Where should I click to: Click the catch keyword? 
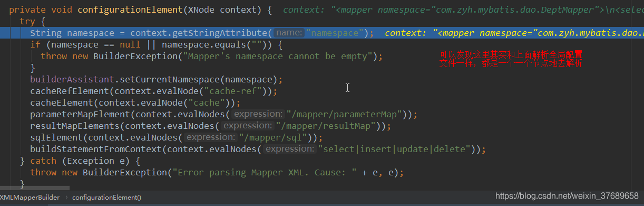point(43,161)
